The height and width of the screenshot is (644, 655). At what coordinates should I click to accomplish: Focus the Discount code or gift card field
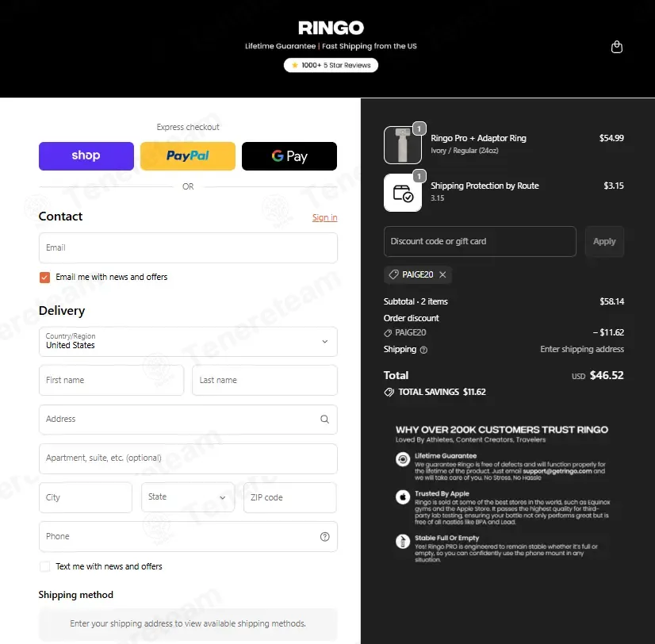pyautogui.click(x=480, y=242)
